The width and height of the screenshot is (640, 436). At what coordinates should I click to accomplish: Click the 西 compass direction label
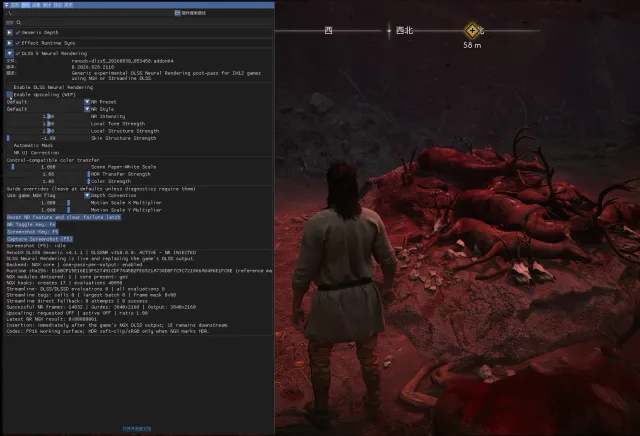coord(328,31)
